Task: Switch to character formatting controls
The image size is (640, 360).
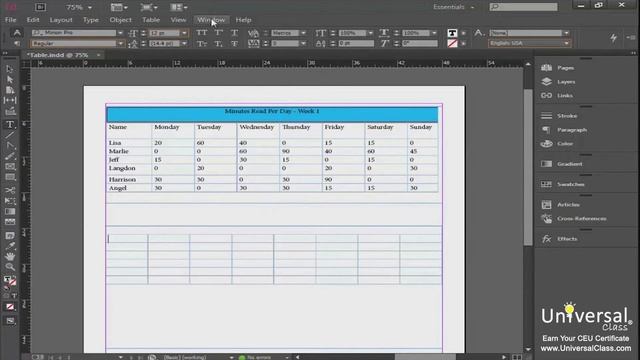Action: point(17,33)
